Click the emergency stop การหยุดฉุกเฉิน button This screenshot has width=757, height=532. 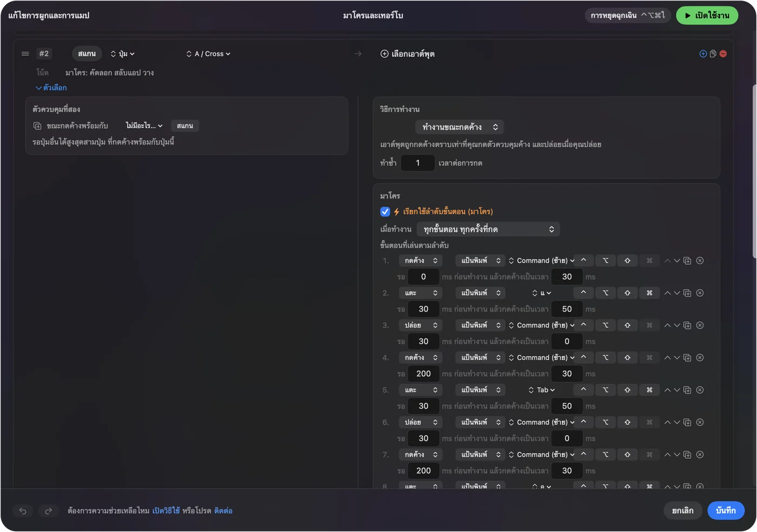coord(628,15)
